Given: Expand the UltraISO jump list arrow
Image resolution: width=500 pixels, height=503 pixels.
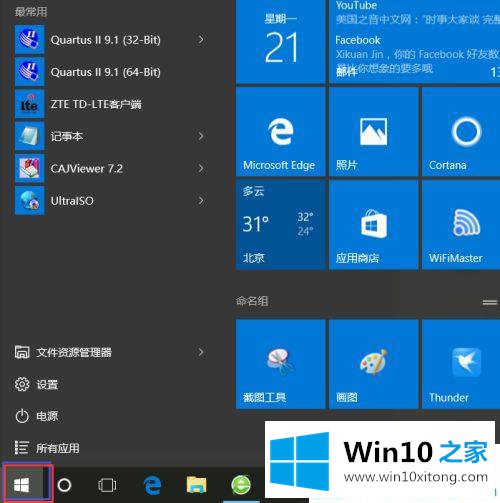Looking at the screenshot, I should click(201, 200).
